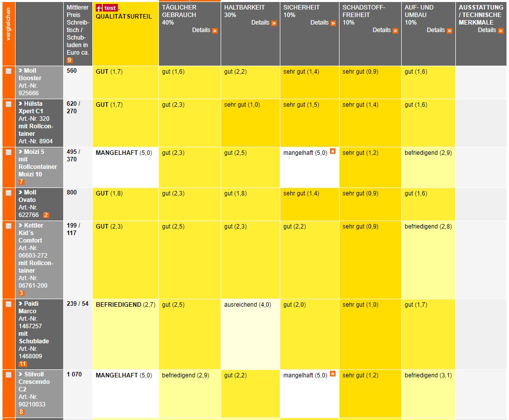Open footnote 11 under Paidi Marco
Image resolution: width=509 pixels, height=420 pixels.
23,364
